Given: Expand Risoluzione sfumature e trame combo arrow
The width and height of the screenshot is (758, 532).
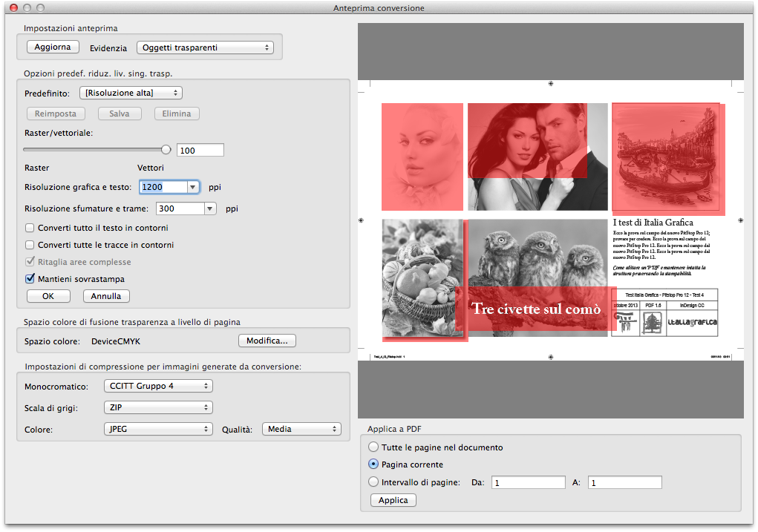Looking at the screenshot, I should click(x=210, y=209).
